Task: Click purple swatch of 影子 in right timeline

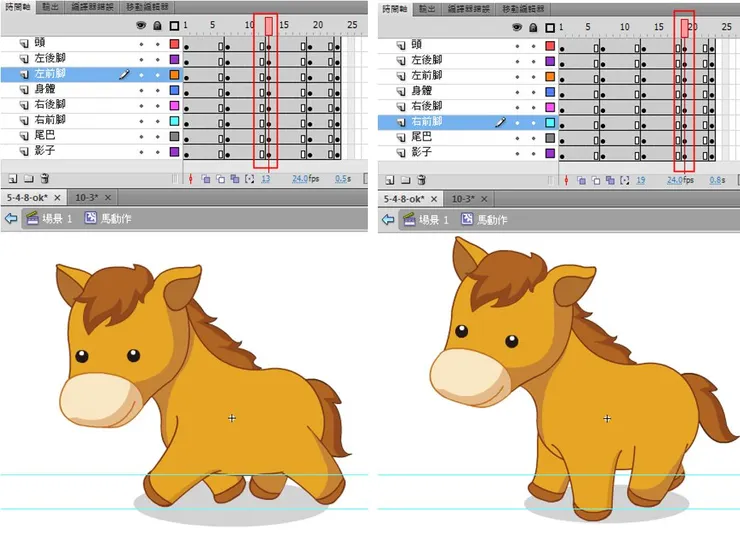Action: pos(550,153)
